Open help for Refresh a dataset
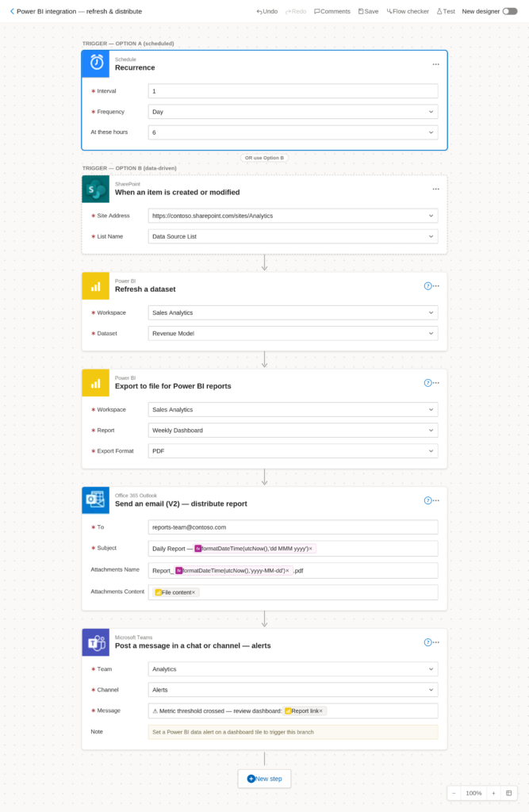The width and height of the screenshot is (529, 812). [x=427, y=285]
